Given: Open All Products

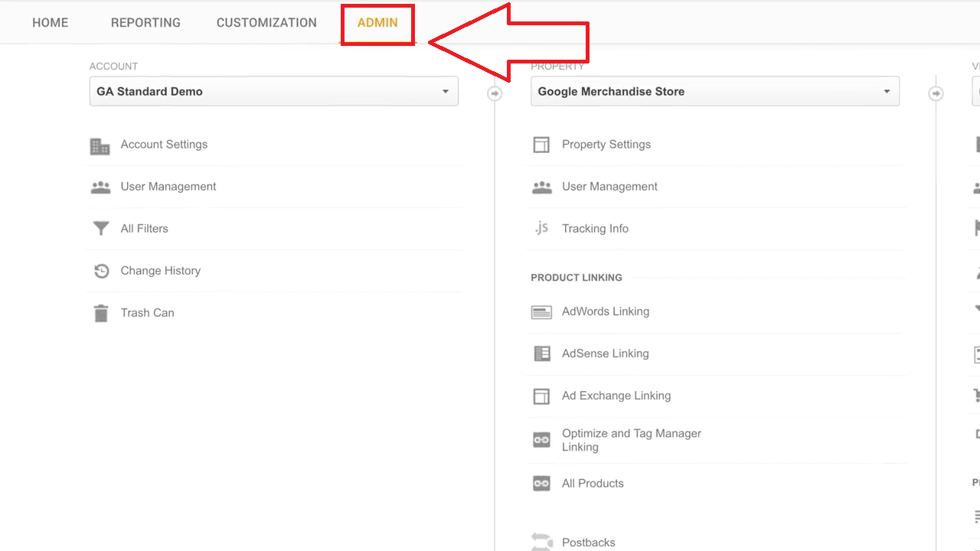Looking at the screenshot, I should point(593,484).
